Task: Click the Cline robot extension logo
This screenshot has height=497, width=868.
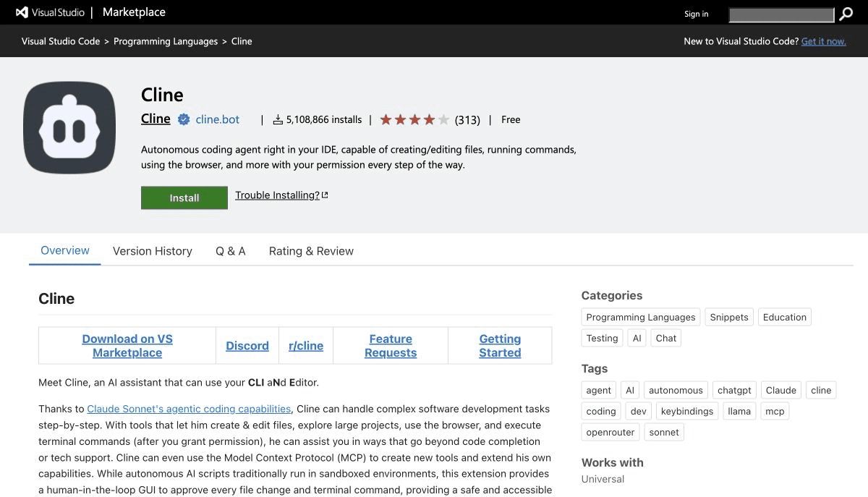Action: [x=69, y=128]
